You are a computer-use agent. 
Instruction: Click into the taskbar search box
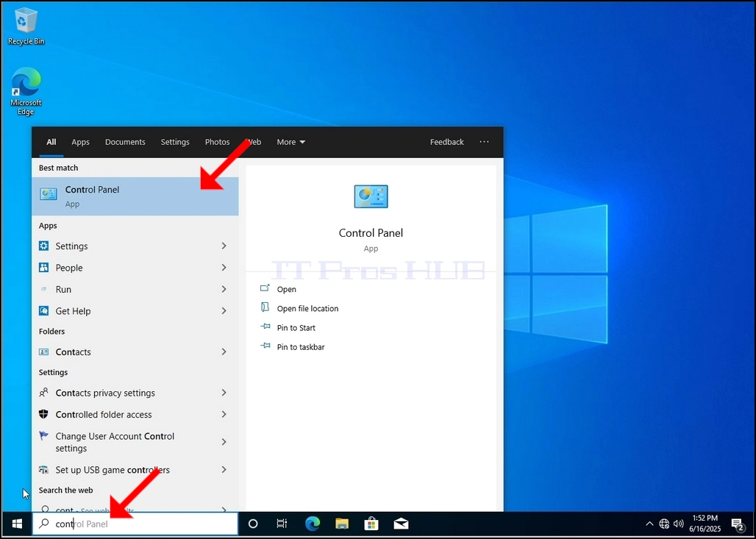pos(135,524)
